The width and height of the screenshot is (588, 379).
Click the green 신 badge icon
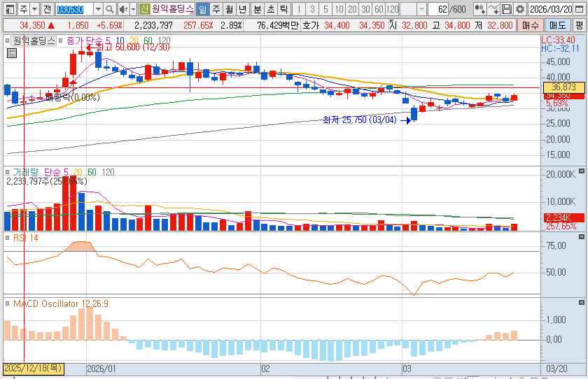144,8
